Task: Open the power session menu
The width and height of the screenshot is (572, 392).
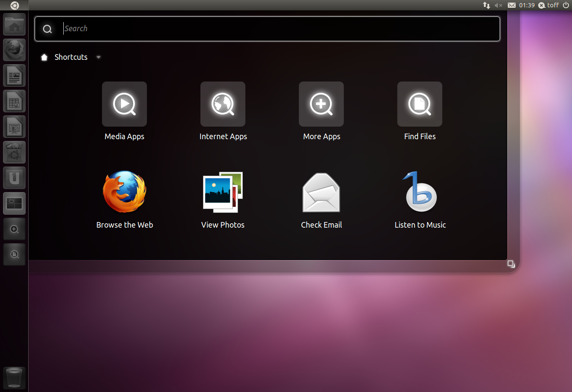Action: [x=565, y=5]
